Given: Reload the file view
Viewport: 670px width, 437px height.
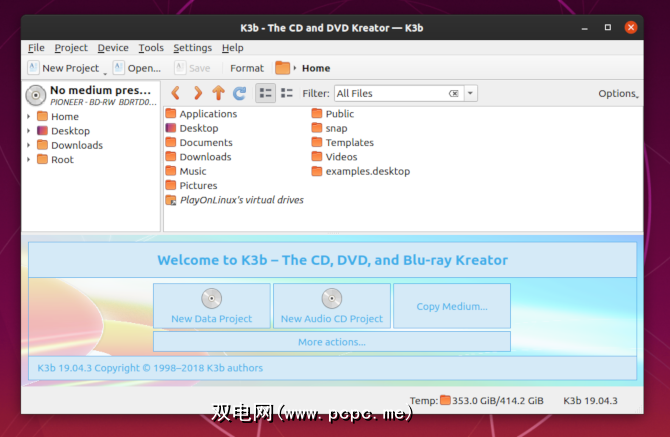Looking at the screenshot, I should click(x=240, y=93).
